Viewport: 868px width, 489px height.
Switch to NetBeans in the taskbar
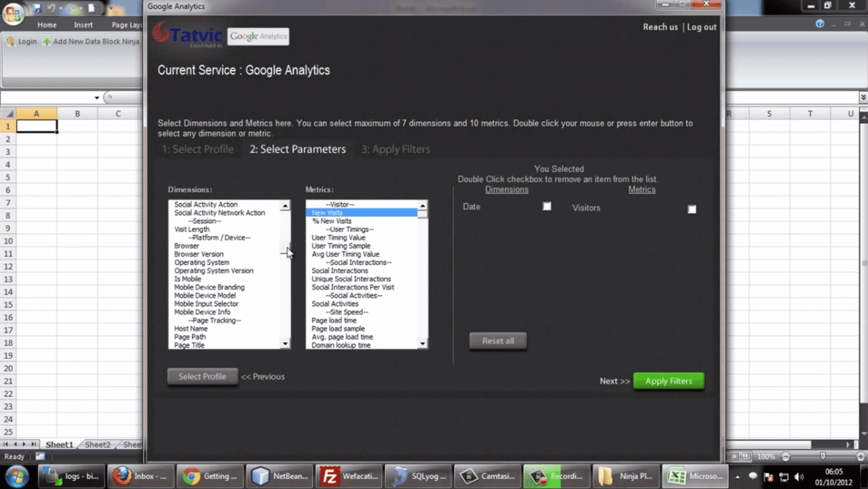(279, 477)
